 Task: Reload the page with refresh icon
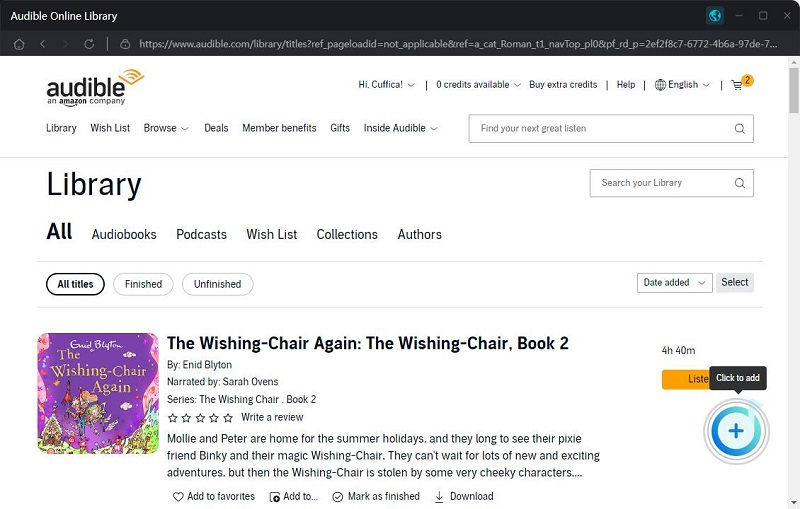point(89,44)
